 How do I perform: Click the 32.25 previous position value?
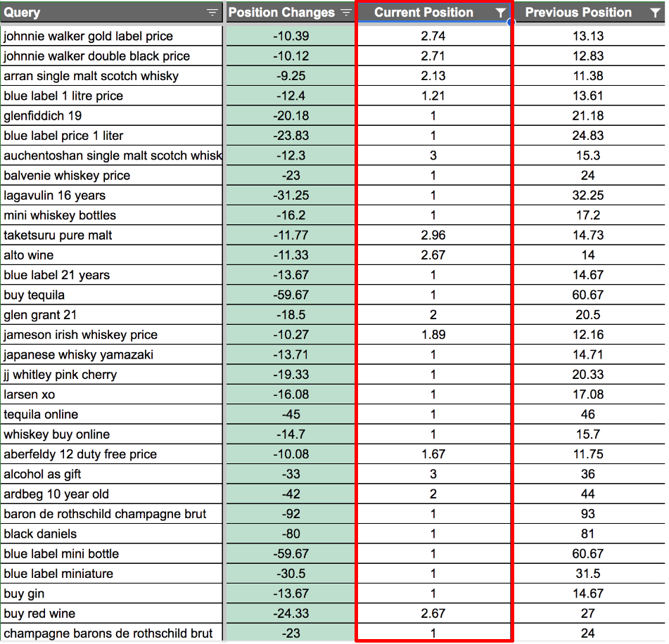tap(588, 195)
